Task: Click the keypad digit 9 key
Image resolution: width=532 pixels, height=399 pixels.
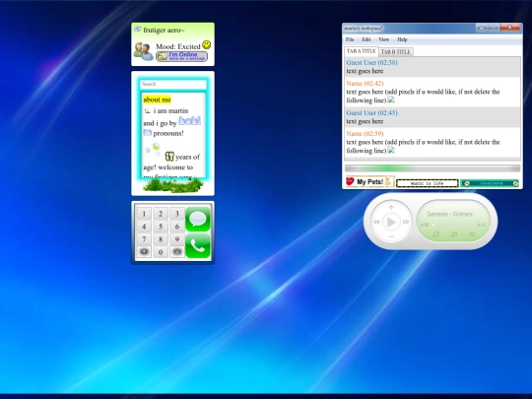Action: click(176, 239)
